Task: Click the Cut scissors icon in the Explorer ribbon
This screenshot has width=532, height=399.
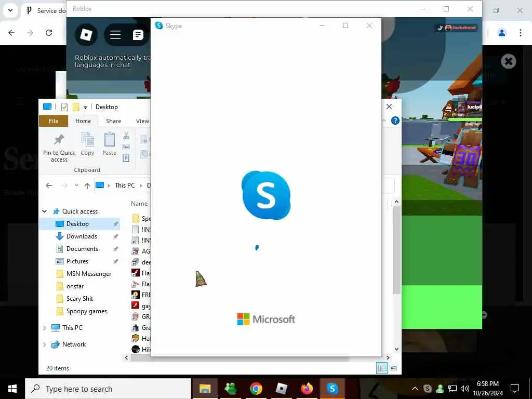Action: coord(126,136)
